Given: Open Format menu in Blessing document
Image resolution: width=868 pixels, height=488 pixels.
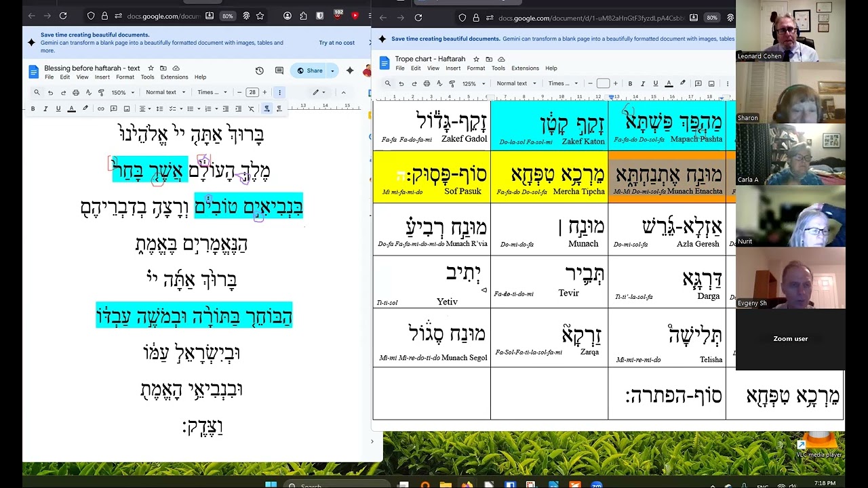Looking at the screenshot, I should pyautogui.click(x=125, y=77).
